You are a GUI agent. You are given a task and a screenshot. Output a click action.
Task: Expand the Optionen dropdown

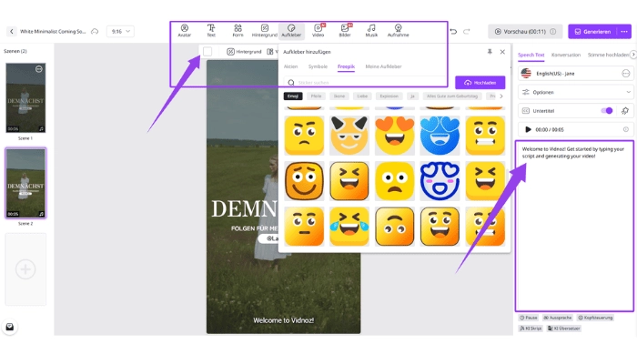coord(576,92)
